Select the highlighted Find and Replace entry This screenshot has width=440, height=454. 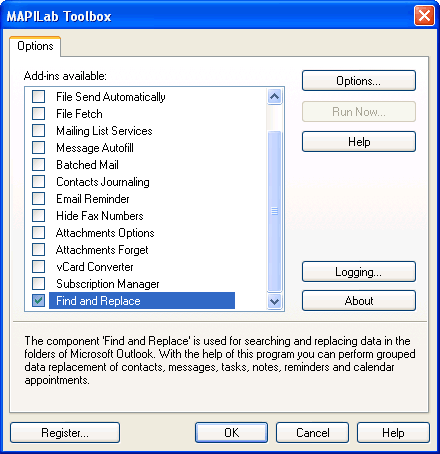[142, 301]
